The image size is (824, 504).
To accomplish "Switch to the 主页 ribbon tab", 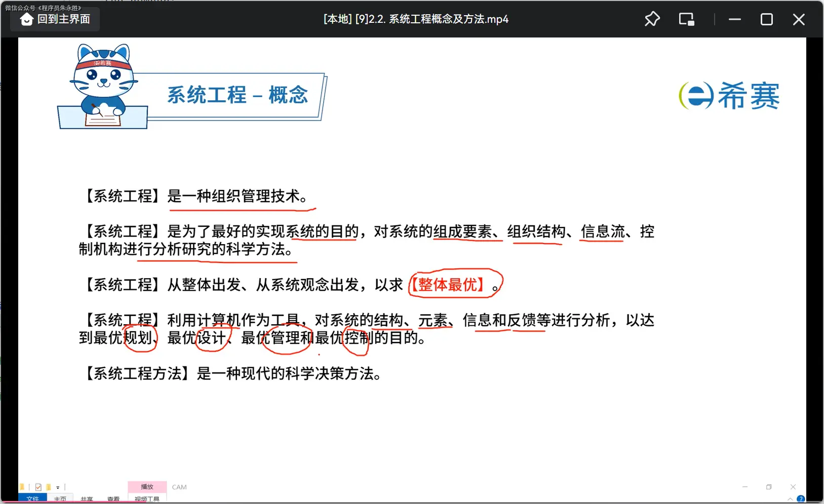I will [60, 499].
